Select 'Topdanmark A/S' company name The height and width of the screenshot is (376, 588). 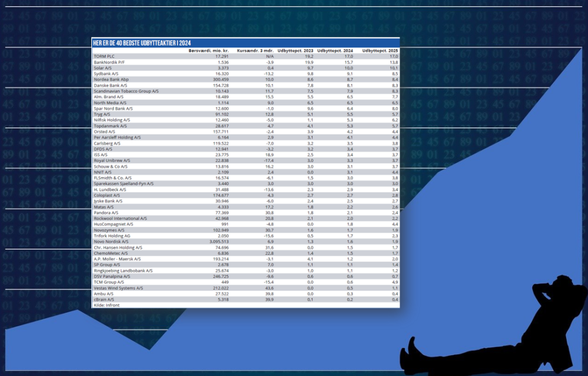click(110, 126)
